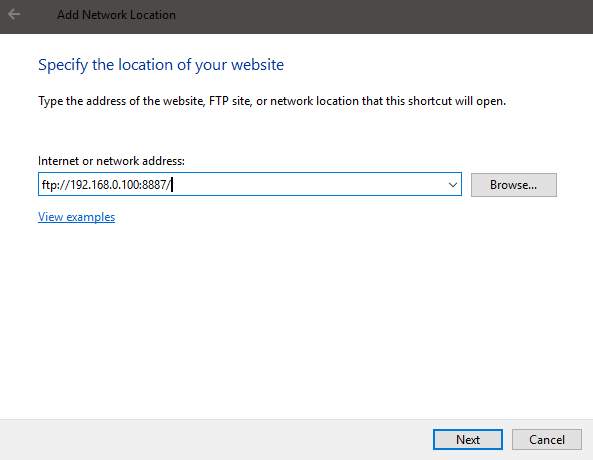Click the Internet or network address label

111,161
